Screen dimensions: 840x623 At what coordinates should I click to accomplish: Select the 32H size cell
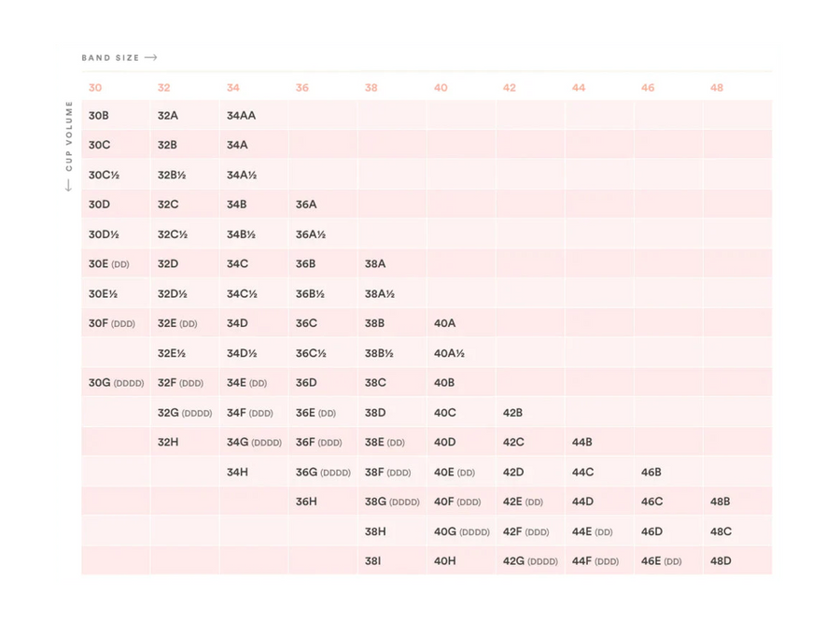click(x=168, y=443)
